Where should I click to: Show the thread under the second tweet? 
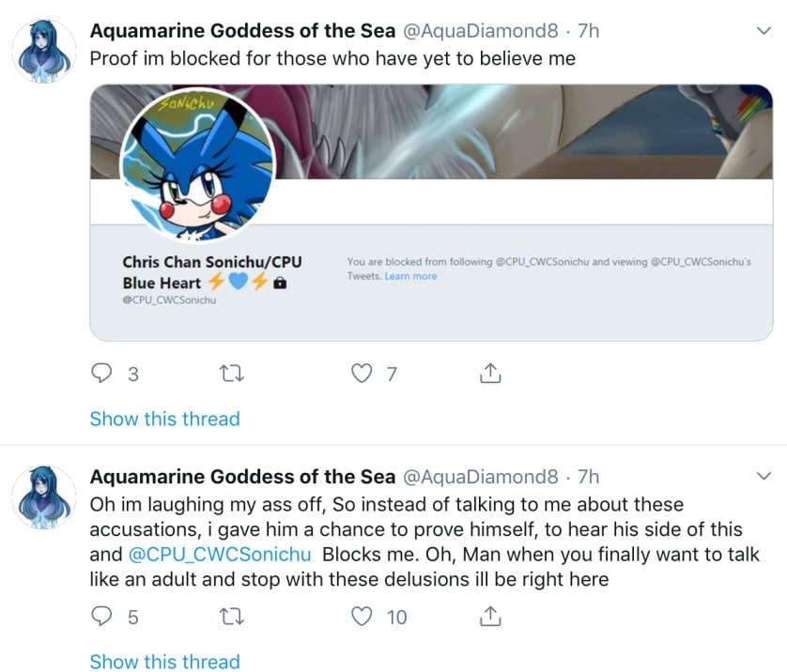pyautogui.click(x=164, y=662)
